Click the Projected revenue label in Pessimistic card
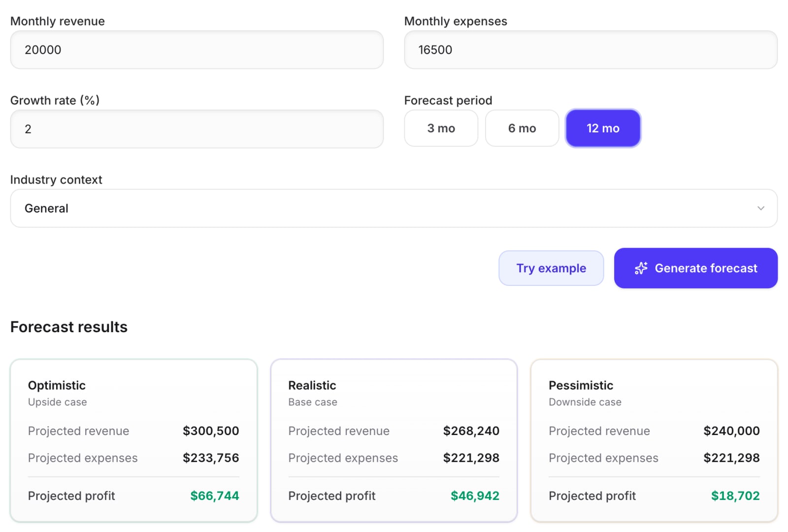Viewport: 788px width, 532px height. pos(599,431)
